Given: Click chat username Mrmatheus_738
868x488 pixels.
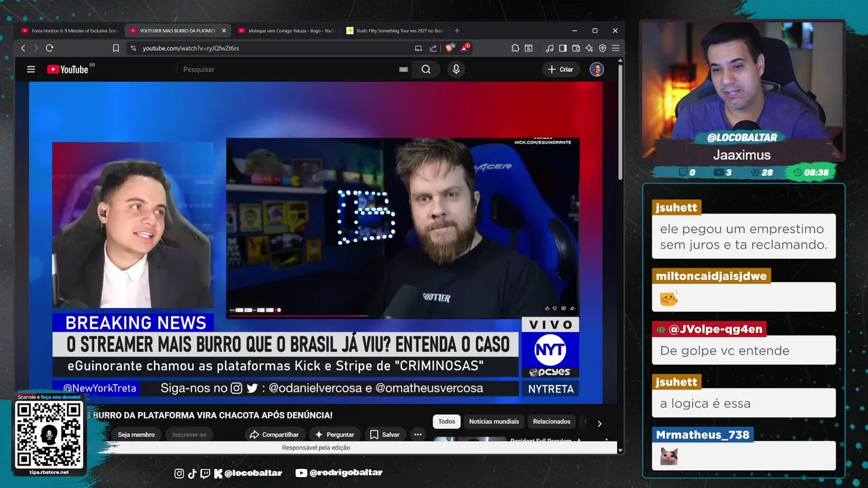Looking at the screenshot, I should coord(702,434).
